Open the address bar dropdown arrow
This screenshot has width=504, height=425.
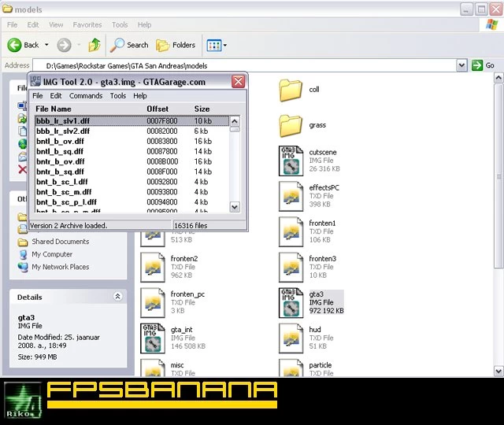coord(461,65)
